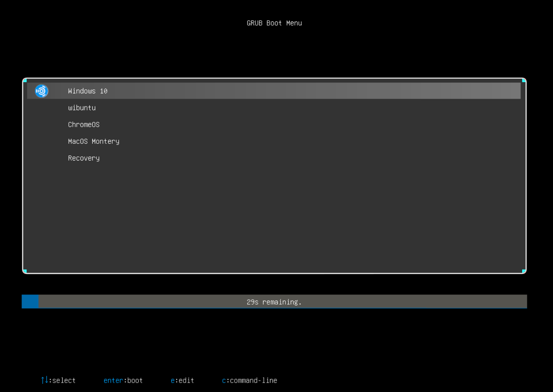The image size is (553, 392).
Task: Click the top-right cyan corner marker
Action: 523,81
